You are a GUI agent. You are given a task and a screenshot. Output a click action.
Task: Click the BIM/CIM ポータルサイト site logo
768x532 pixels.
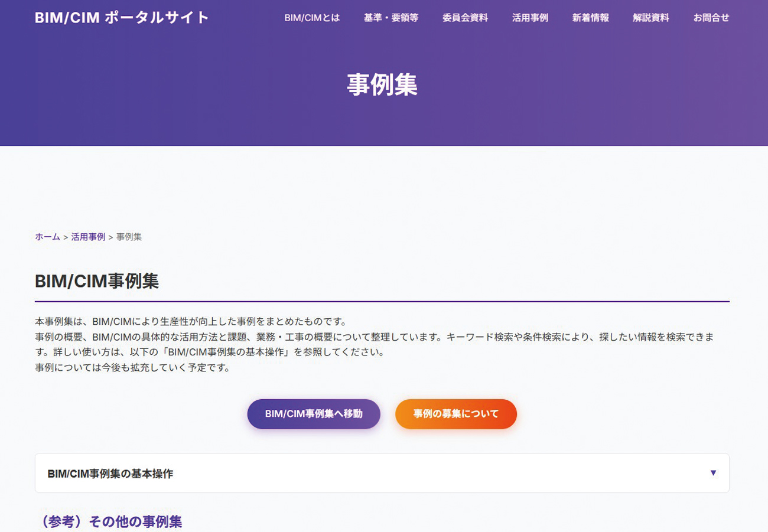coord(122,18)
